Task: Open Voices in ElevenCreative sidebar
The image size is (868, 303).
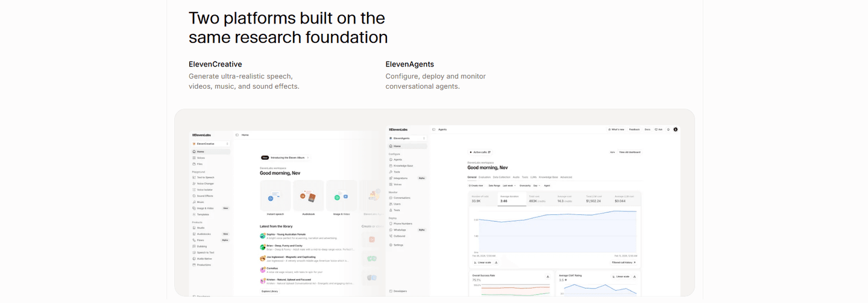Action: (x=210, y=158)
